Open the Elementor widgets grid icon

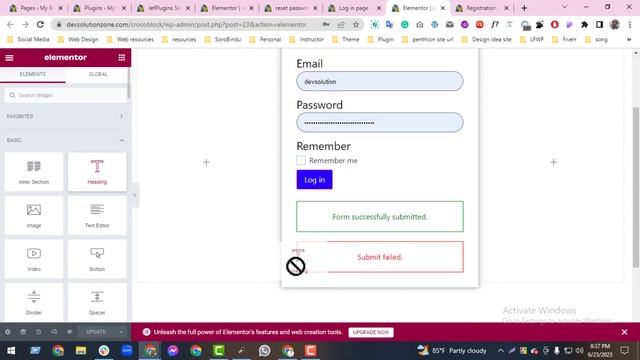click(x=122, y=58)
